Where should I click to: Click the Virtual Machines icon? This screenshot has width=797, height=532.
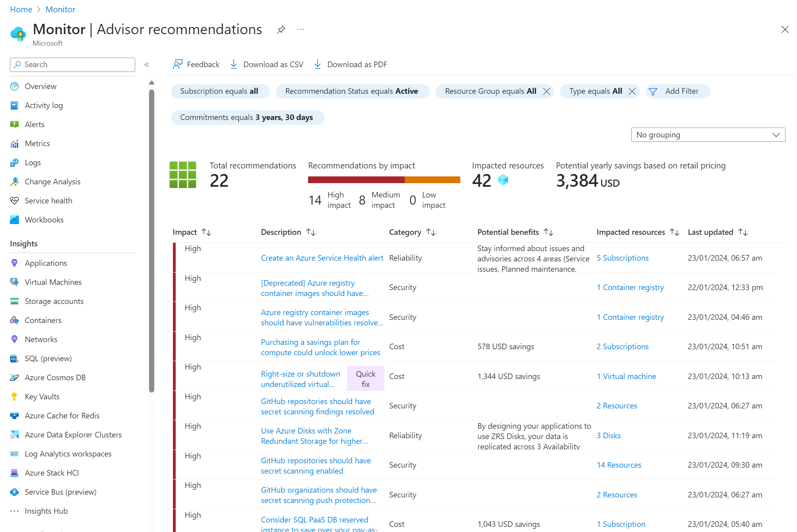click(14, 282)
